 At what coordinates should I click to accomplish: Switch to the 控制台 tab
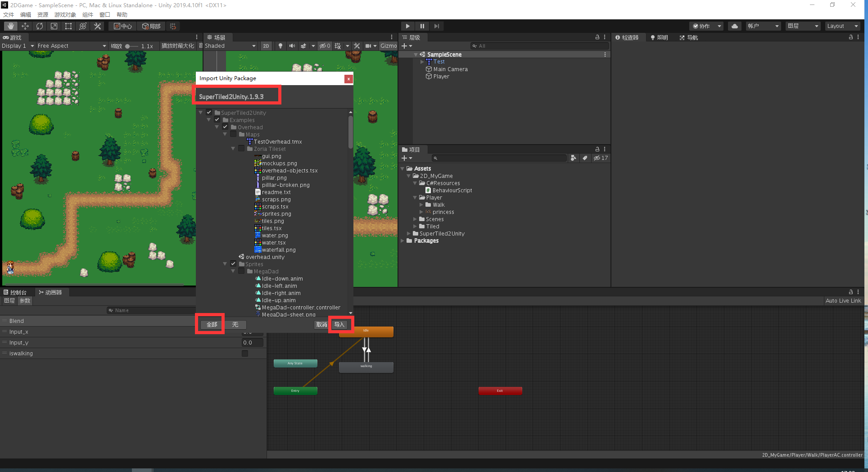coord(18,292)
